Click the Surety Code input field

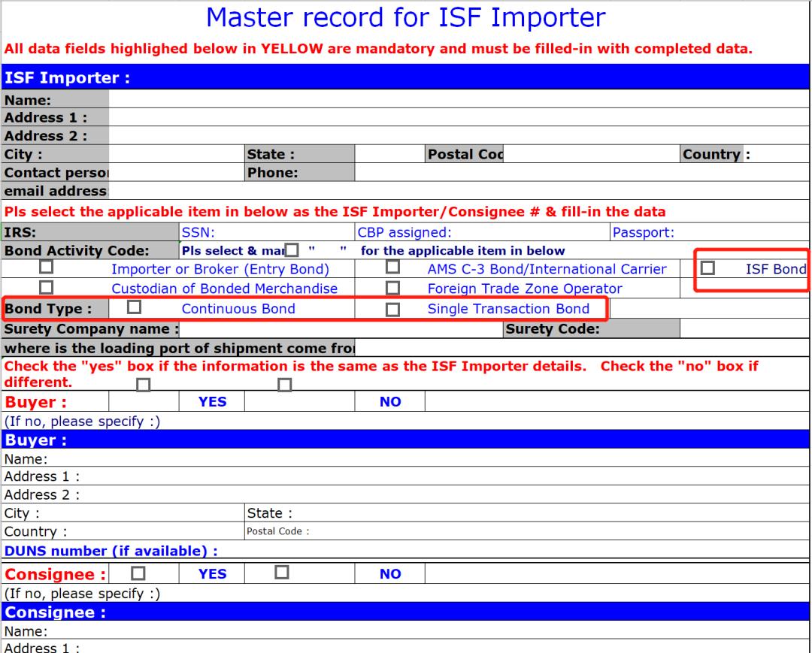click(743, 328)
